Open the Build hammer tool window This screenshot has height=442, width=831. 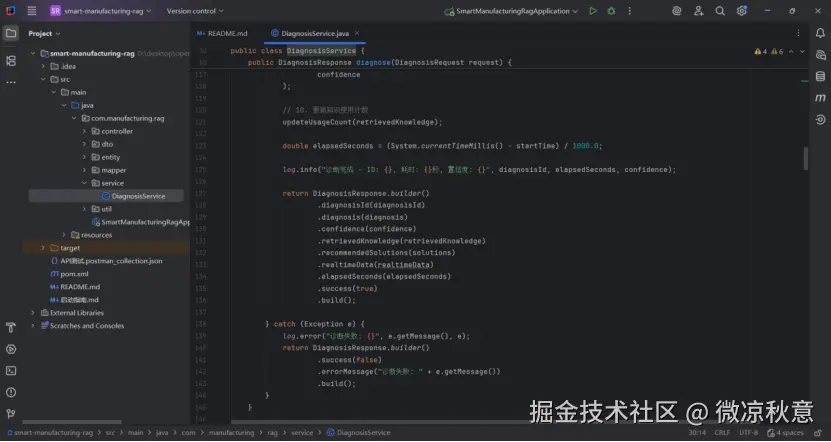tap(11, 328)
